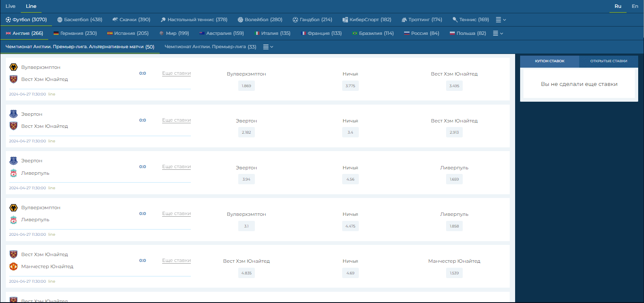
Task: Select the Баскетбол (438) sport category
Action: click(x=80, y=20)
